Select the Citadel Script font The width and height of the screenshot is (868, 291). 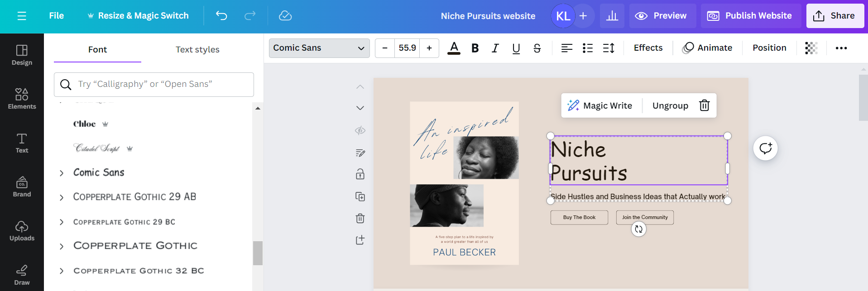point(96,148)
